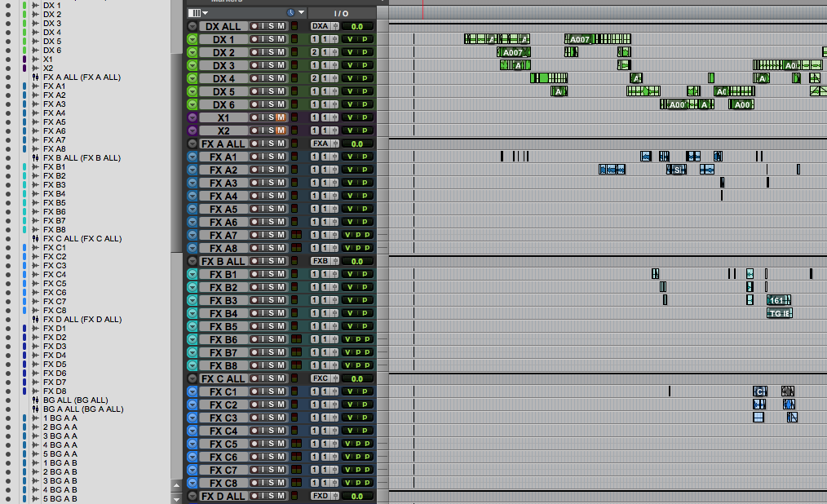Open the FX A5 track dropdown arrow
The height and width of the screenshot is (504, 827).
192,209
